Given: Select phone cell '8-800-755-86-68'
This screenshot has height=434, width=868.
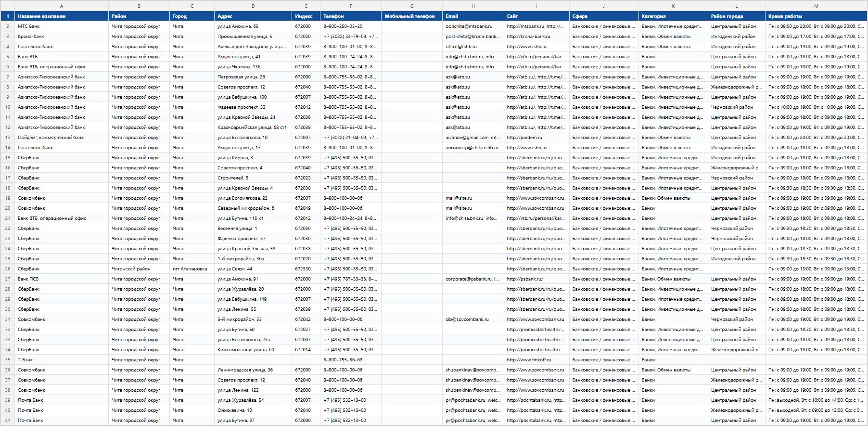Looking at the screenshot, I should pyautogui.click(x=351, y=360).
